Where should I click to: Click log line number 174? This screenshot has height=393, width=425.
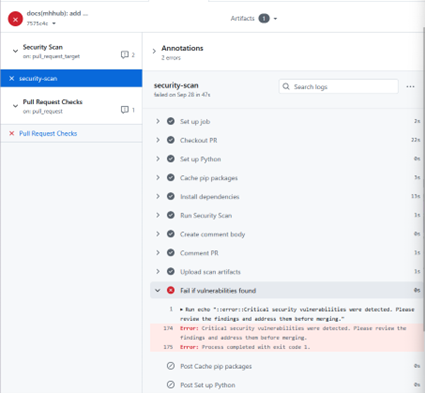pos(168,328)
